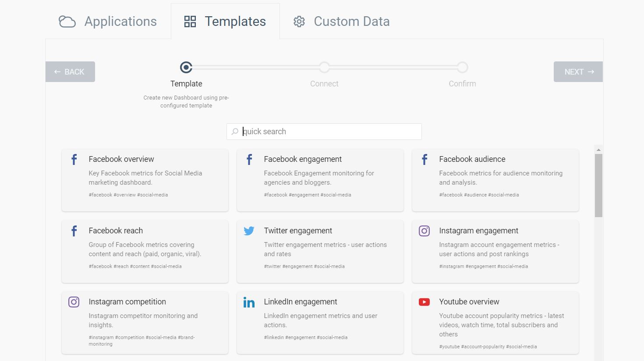Click the Facebook icon on Facebook reach card
Viewport: 644px width, 361px height.
pos(74,231)
